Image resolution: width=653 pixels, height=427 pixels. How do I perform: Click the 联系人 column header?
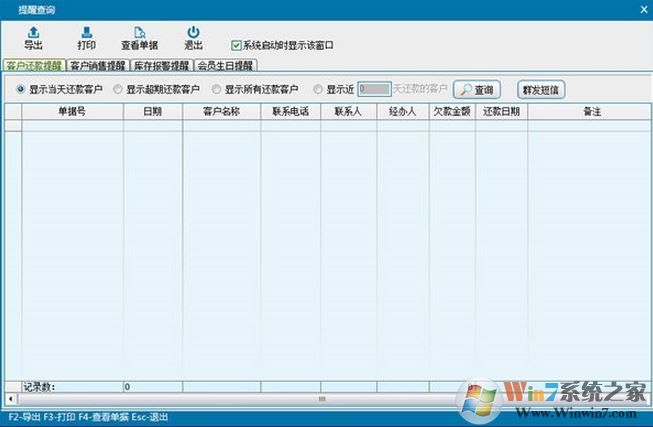349,112
